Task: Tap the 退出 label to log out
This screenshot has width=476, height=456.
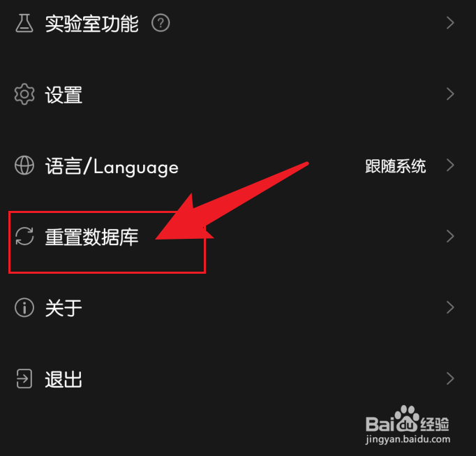Action: tap(64, 379)
